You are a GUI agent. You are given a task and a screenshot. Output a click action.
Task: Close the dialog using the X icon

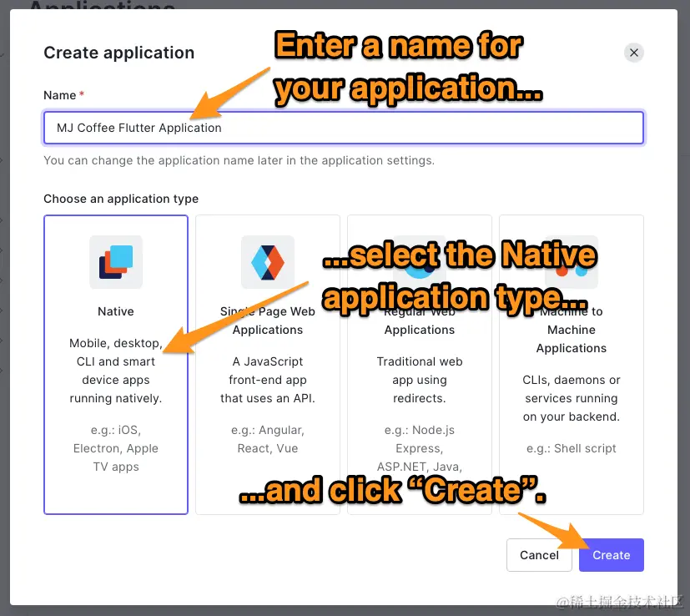[634, 52]
